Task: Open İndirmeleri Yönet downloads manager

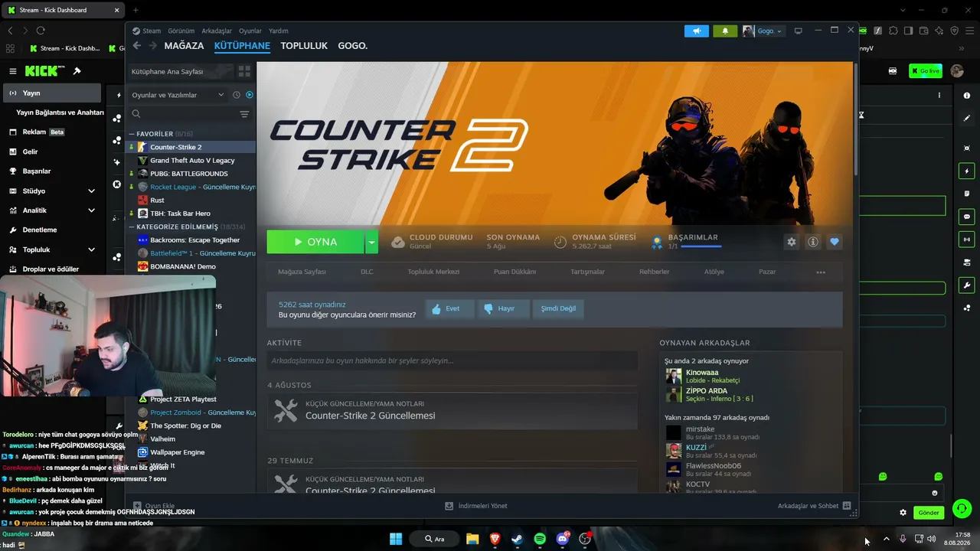Action: point(476,506)
